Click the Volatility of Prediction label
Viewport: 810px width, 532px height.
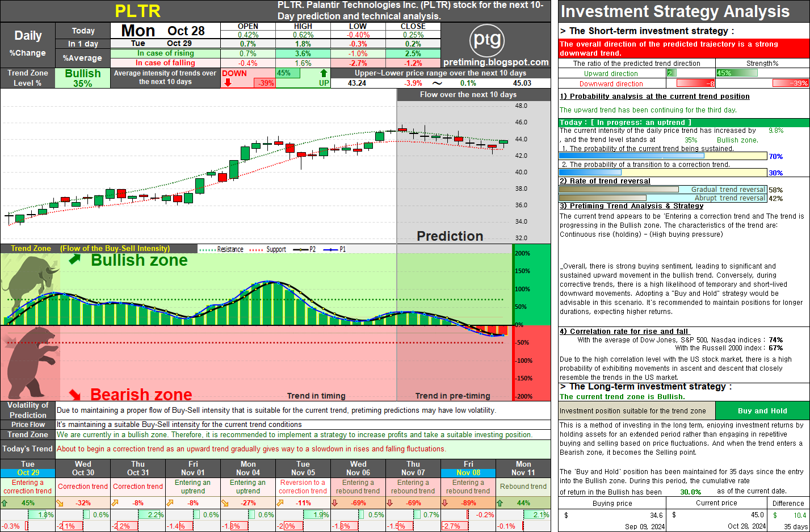click(28, 410)
